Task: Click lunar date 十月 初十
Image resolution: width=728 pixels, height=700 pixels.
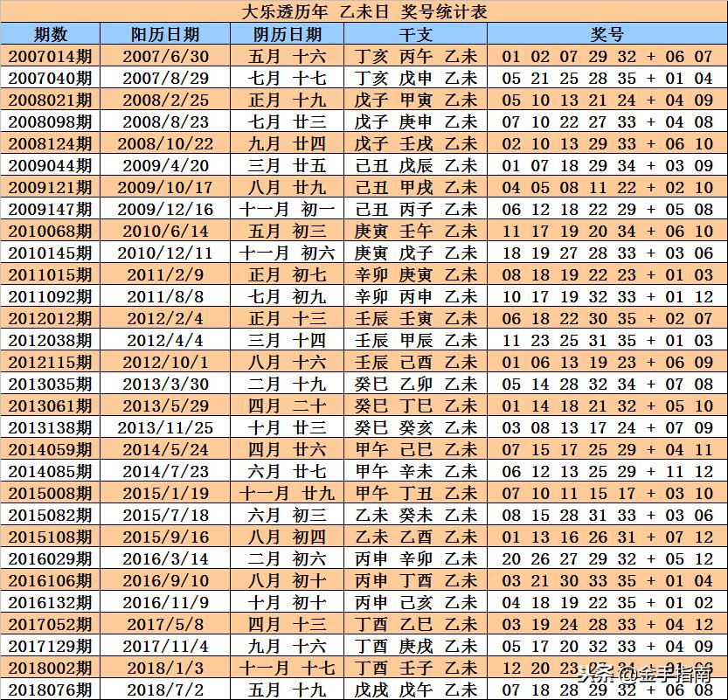Action: (x=287, y=602)
